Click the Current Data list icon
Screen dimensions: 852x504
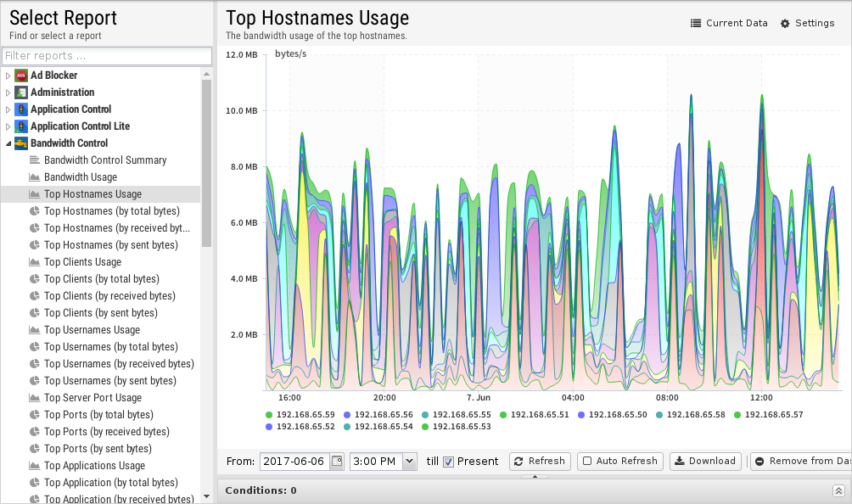coord(696,24)
